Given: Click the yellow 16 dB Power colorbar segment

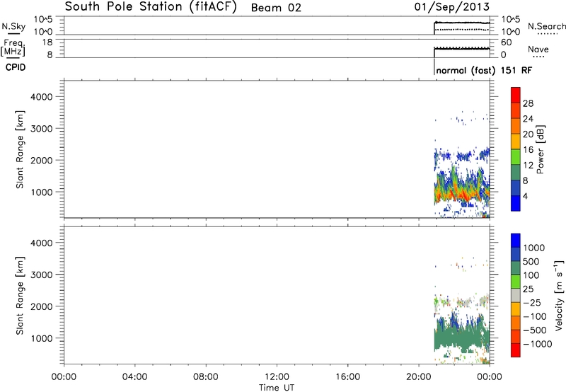Looking at the screenshot, I should [516, 142].
